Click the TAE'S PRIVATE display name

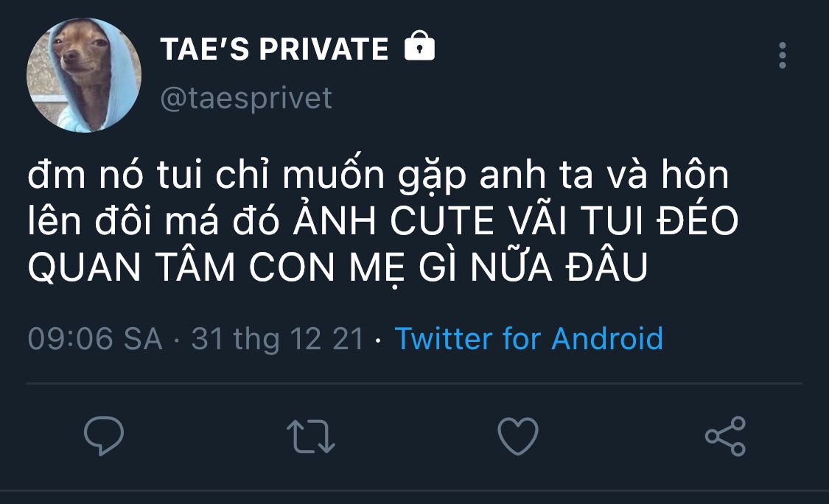pyautogui.click(x=274, y=49)
